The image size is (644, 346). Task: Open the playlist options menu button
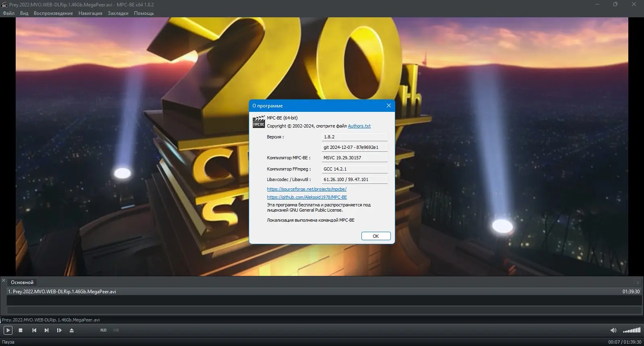click(x=638, y=282)
